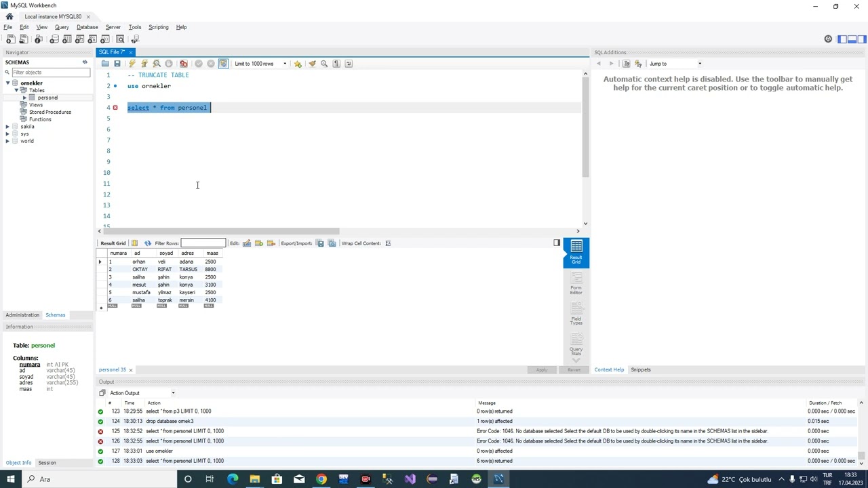Open the Server menu

[113, 27]
